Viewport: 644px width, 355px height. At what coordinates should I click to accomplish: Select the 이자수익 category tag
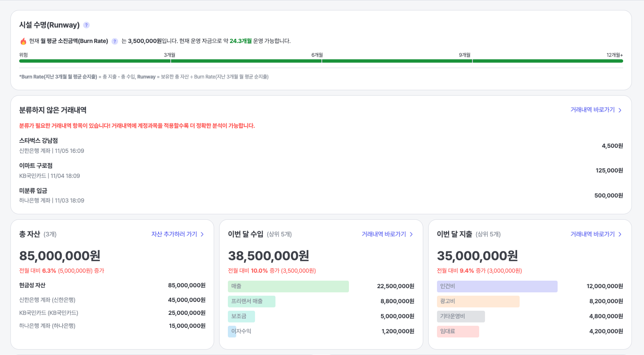click(x=232, y=331)
